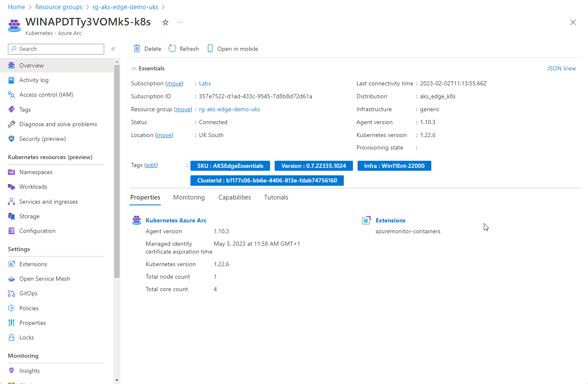Click the Connected status value
Image resolution: width=588 pixels, height=384 pixels.
coord(213,122)
